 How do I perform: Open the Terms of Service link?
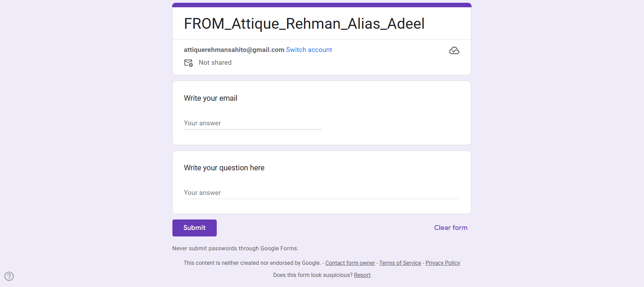(x=400, y=263)
